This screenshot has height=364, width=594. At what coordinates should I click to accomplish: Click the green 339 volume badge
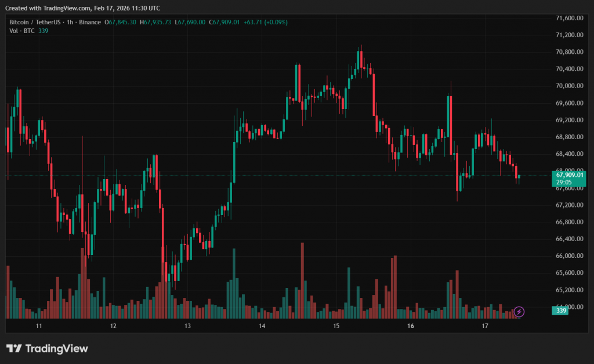[561, 311]
